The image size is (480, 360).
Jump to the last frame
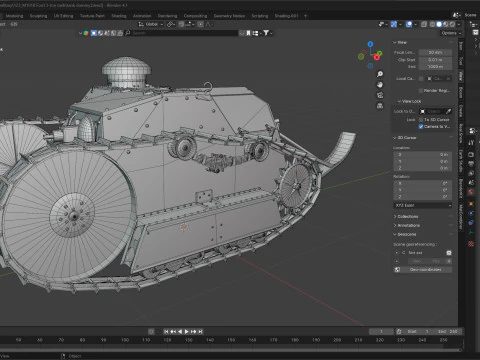tap(200, 331)
